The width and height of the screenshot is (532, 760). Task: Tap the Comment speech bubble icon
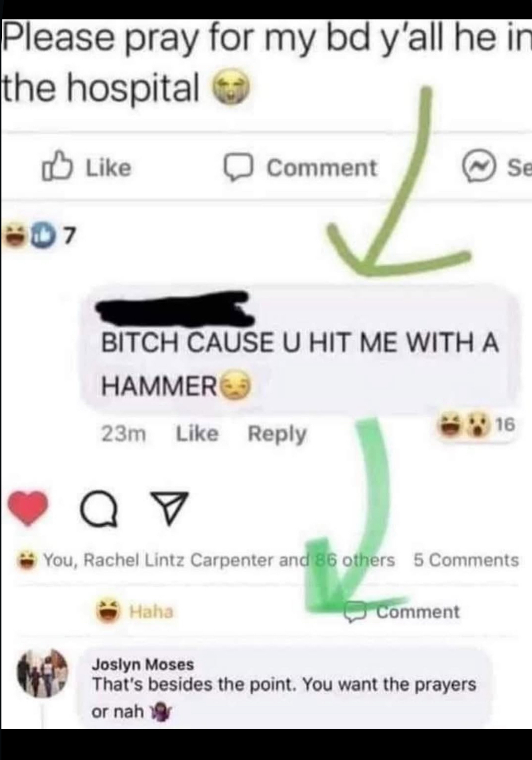239,168
